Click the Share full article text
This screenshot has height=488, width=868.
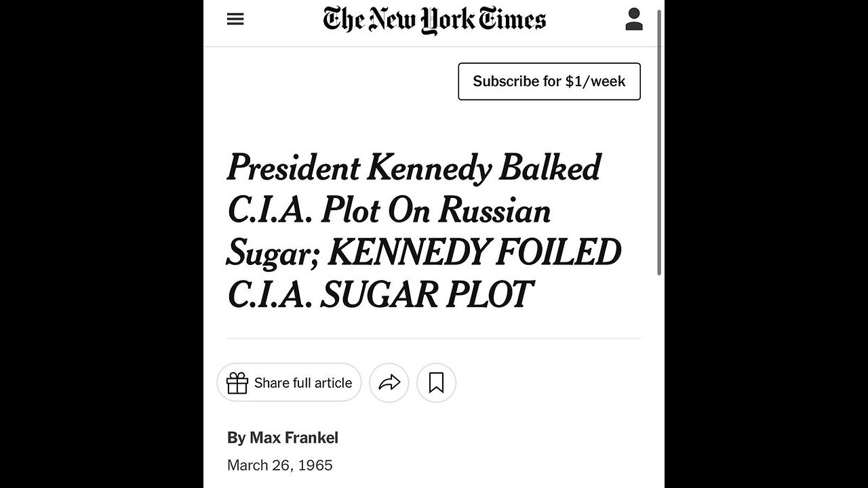point(303,383)
